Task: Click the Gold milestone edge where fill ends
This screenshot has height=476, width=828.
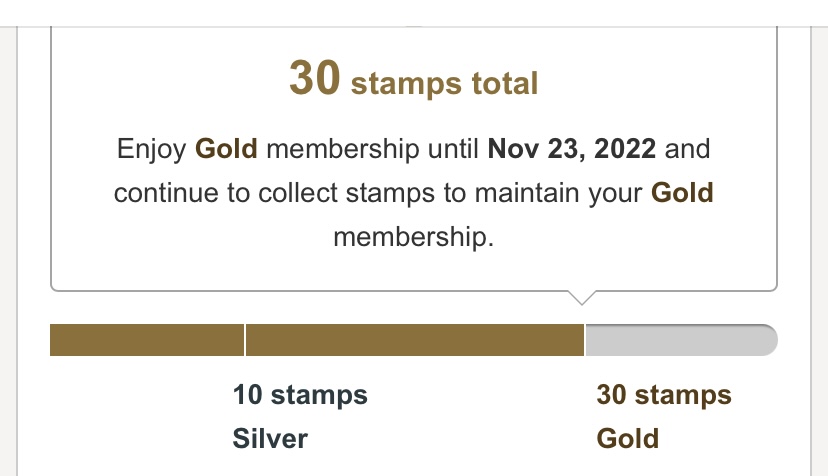Action: [584, 340]
